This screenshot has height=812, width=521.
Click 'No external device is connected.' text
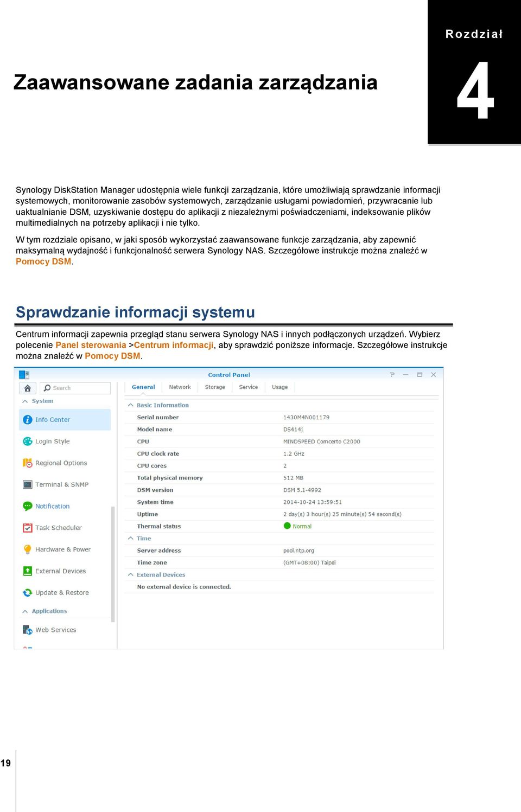tap(184, 587)
